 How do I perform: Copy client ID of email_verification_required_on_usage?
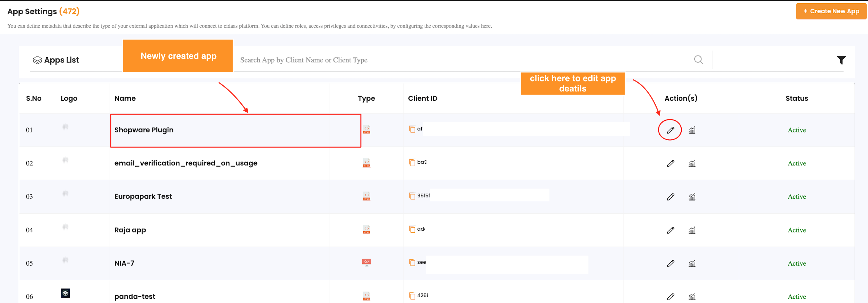click(x=412, y=163)
